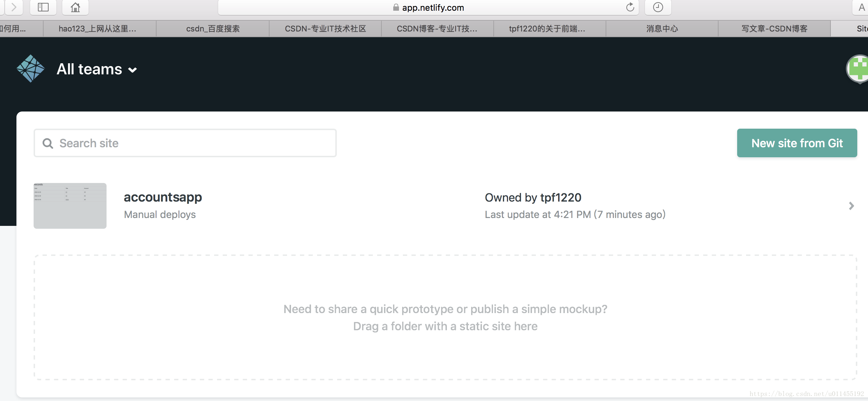Select the 写文章-CSDN博客 tab
This screenshot has width=868, height=401.
(x=774, y=29)
